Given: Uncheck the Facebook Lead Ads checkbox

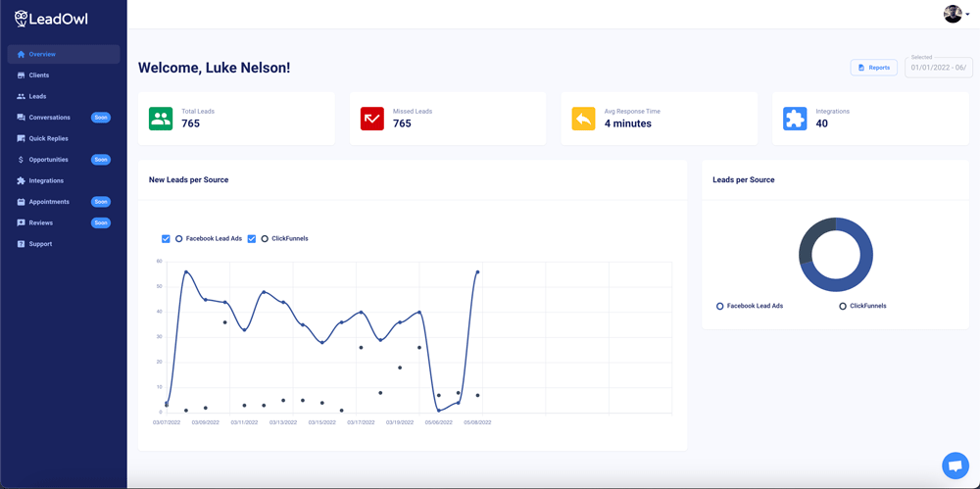Looking at the screenshot, I should click(166, 238).
